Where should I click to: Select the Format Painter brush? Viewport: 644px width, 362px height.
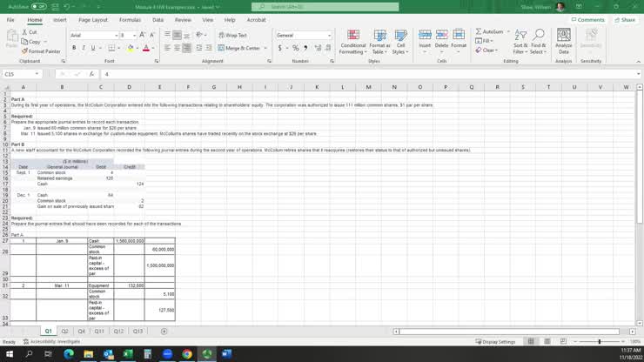[24, 51]
